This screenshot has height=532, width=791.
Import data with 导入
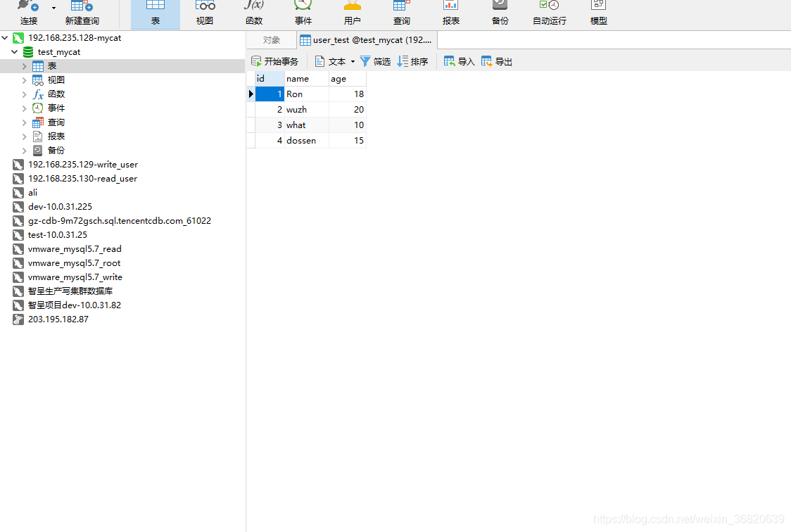point(459,61)
